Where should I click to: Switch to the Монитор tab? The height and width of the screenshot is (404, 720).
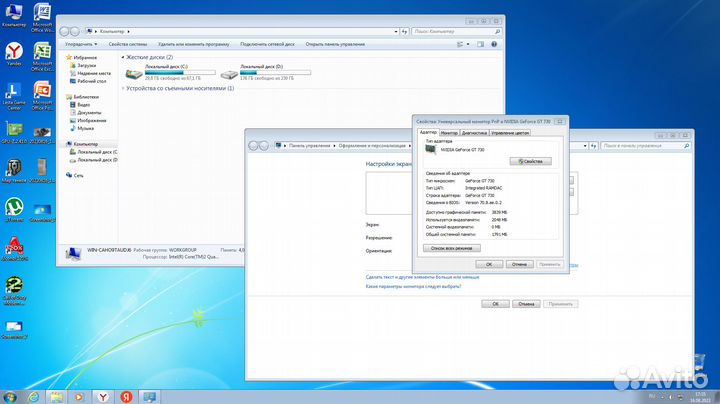449,133
